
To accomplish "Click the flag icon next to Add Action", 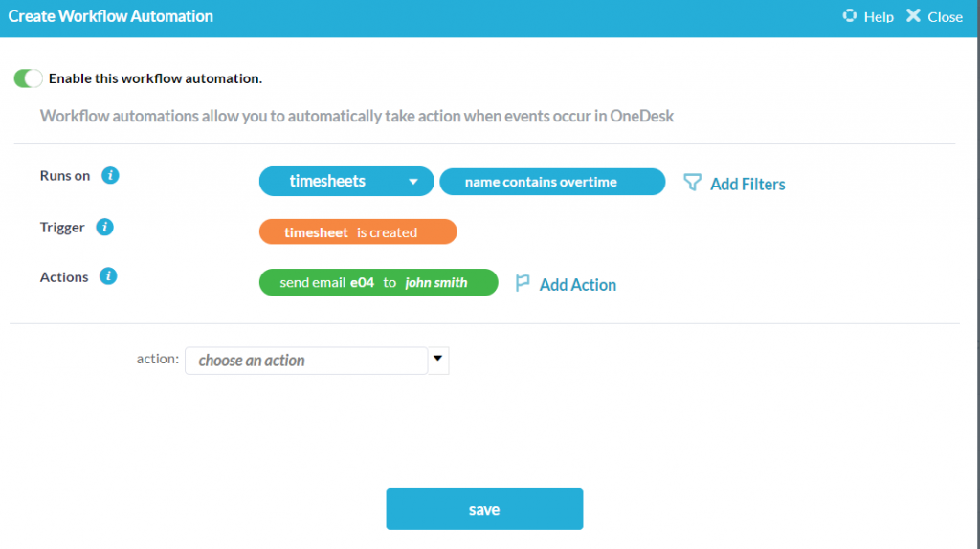I will [x=523, y=283].
